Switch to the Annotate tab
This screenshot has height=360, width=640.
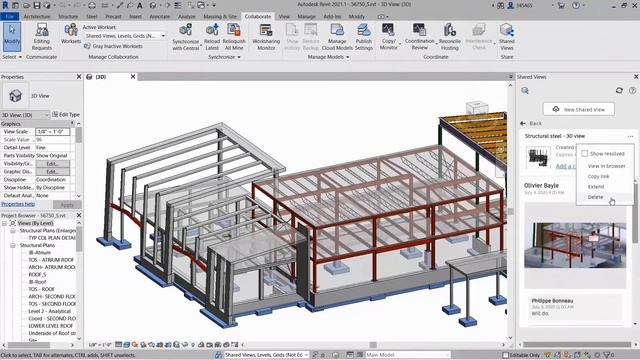tap(160, 16)
